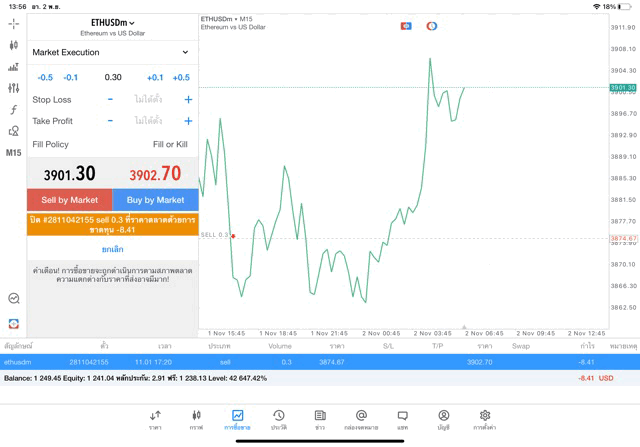Change the M15 timeframe

[13, 153]
